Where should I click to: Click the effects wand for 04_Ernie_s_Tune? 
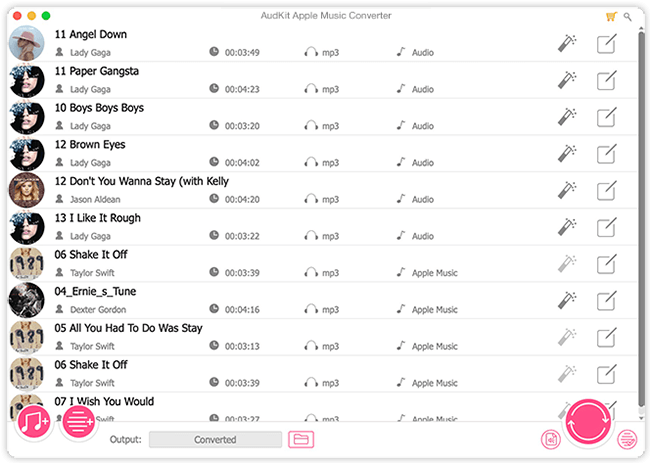click(567, 301)
